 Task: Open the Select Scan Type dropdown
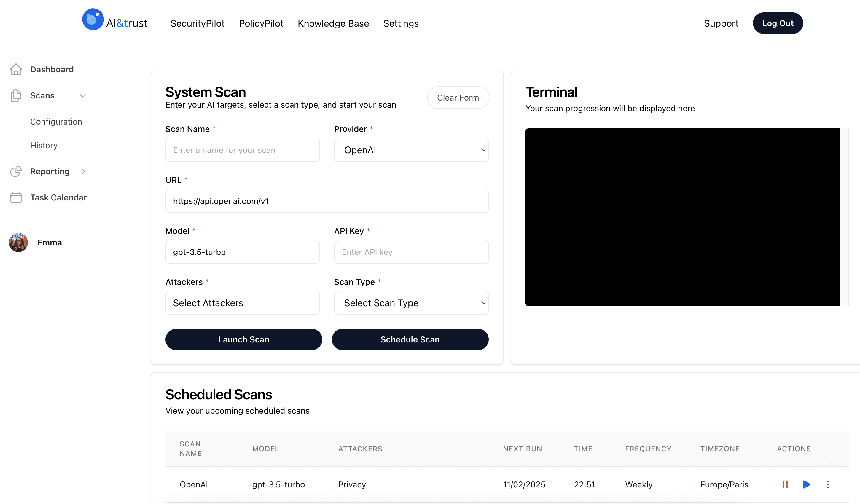pyautogui.click(x=411, y=303)
